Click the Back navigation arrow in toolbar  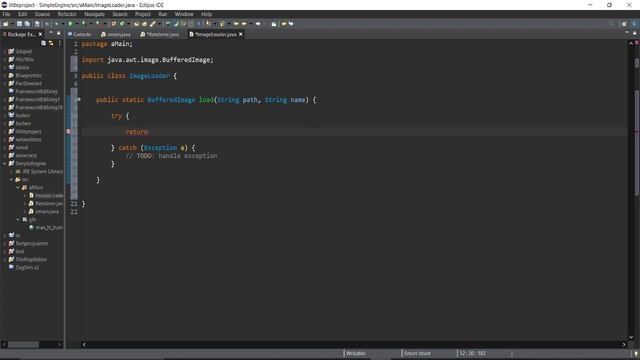point(244,24)
